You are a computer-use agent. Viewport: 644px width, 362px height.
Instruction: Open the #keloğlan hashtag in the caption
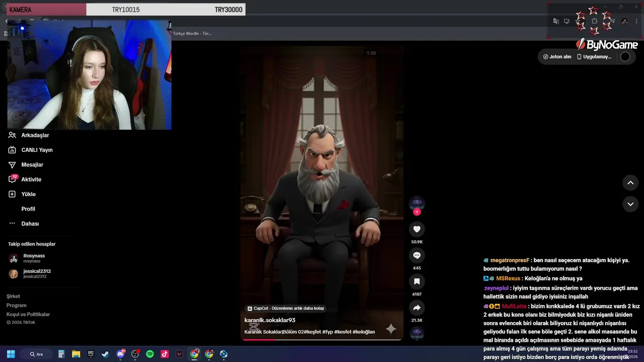364,332
